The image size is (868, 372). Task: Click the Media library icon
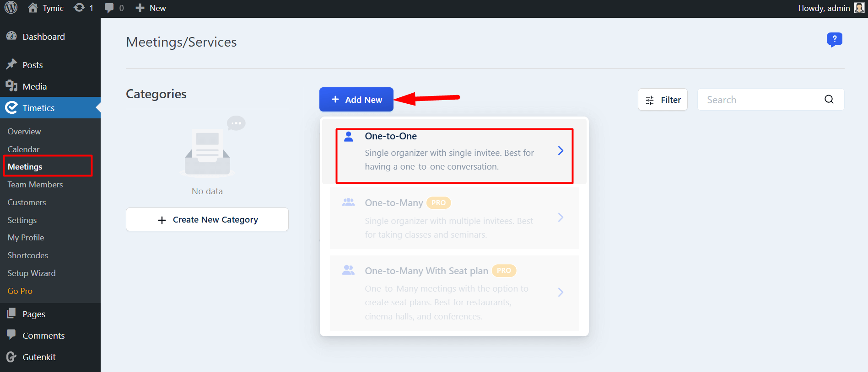click(x=11, y=86)
